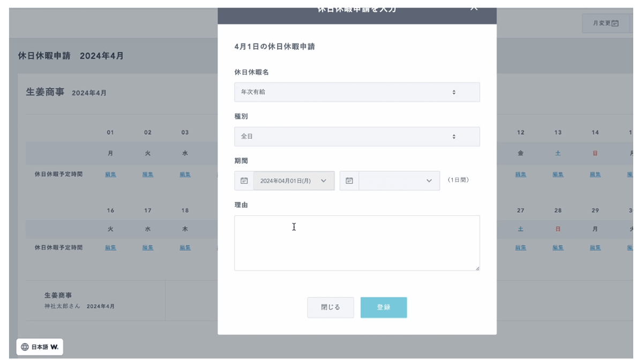The height and width of the screenshot is (364, 643).
Task: Open the 編集 link under day 16
Action: [x=110, y=248]
